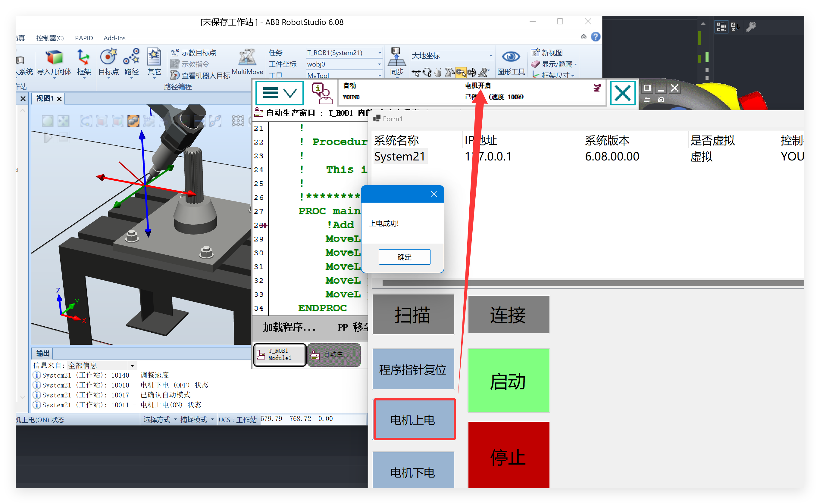Click the Form1 horizontal scrollbar
Viewport: 820px width, 504px height.
[x=593, y=283]
